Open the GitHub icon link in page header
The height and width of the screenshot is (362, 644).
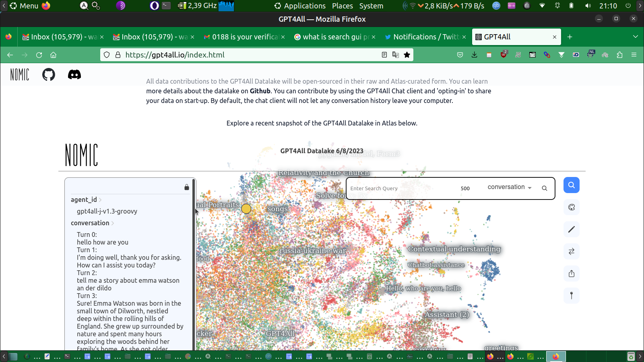[49, 74]
